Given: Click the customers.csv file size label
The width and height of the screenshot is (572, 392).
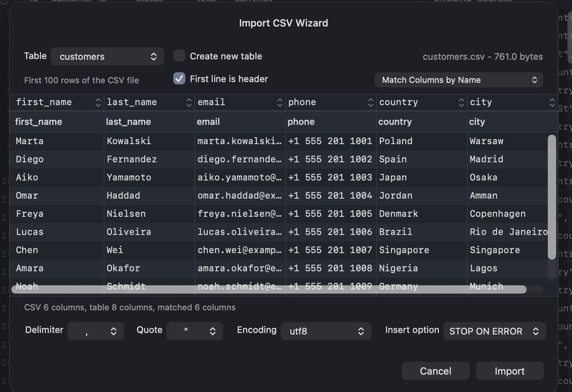Looking at the screenshot, I should 483,57.
